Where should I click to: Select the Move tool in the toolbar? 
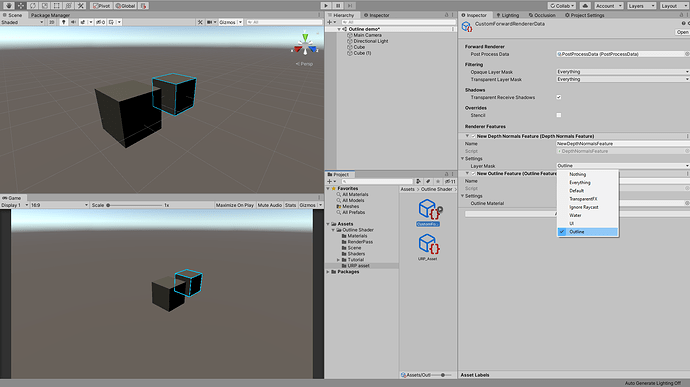click(x=21, y=6)
